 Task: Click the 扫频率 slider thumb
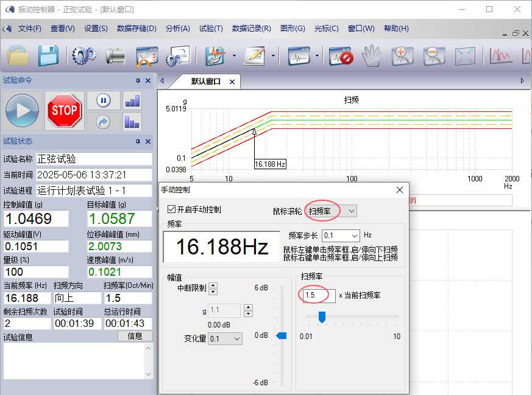click(322, 317)
